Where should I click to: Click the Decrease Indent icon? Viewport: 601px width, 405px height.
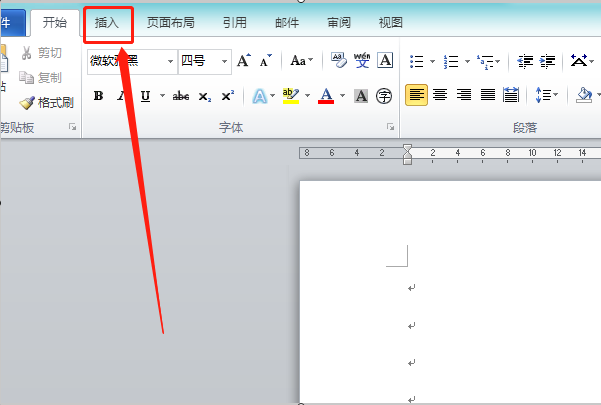[x=525, y=61]
